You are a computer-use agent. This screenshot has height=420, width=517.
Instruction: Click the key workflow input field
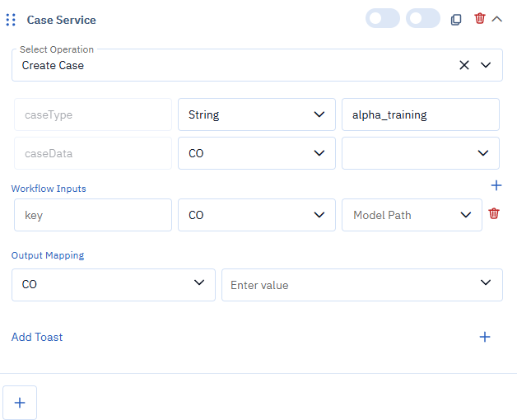(93, 215)
